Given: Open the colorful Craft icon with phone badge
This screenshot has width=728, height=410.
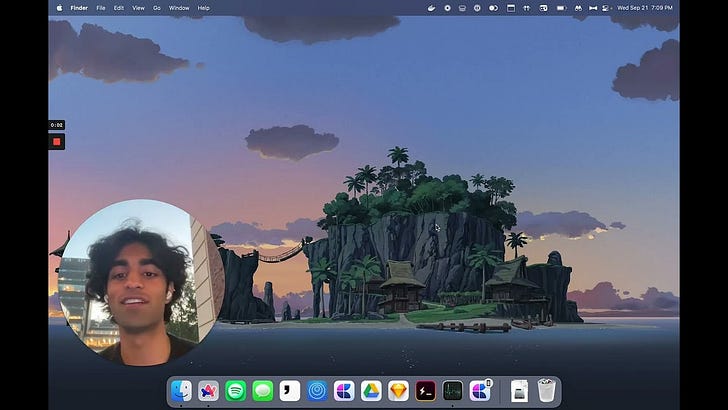Looking at the screenshot, I should [x=480, y=390].
